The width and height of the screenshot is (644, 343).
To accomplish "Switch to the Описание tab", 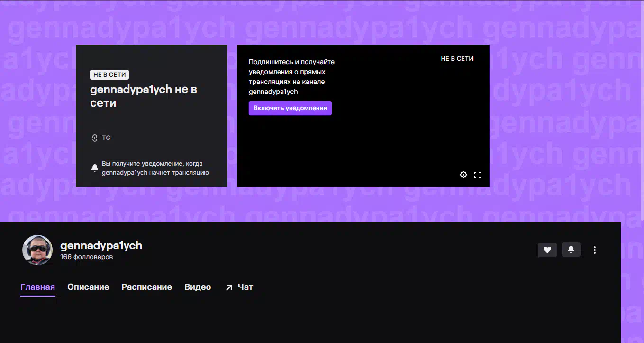I will point(88,287).
